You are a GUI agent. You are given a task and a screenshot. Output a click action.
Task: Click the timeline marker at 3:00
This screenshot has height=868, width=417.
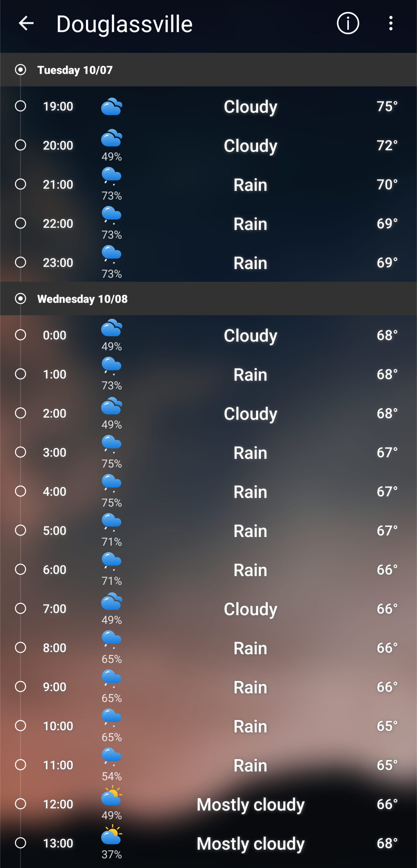pyautogui.click(x=20, y=452)
